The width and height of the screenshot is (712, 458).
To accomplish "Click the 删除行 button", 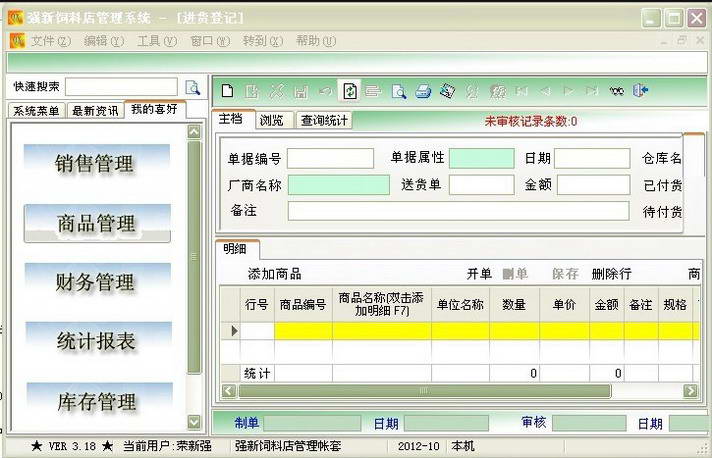I will (611, 274).
